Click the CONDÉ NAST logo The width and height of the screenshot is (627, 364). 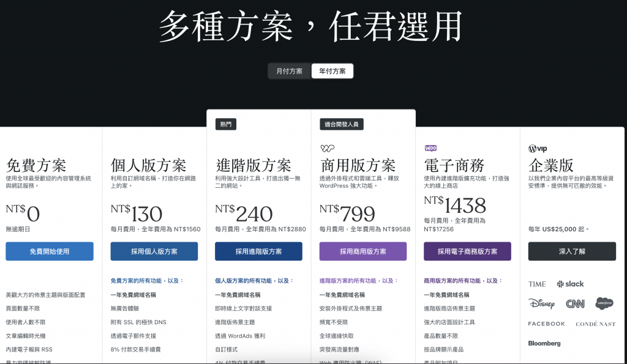click(595, 324)
